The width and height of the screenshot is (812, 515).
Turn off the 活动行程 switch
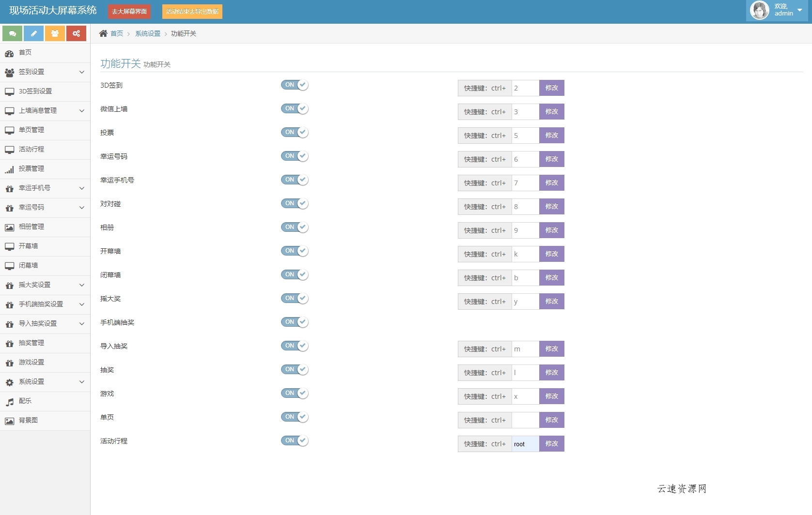(295, 441)
